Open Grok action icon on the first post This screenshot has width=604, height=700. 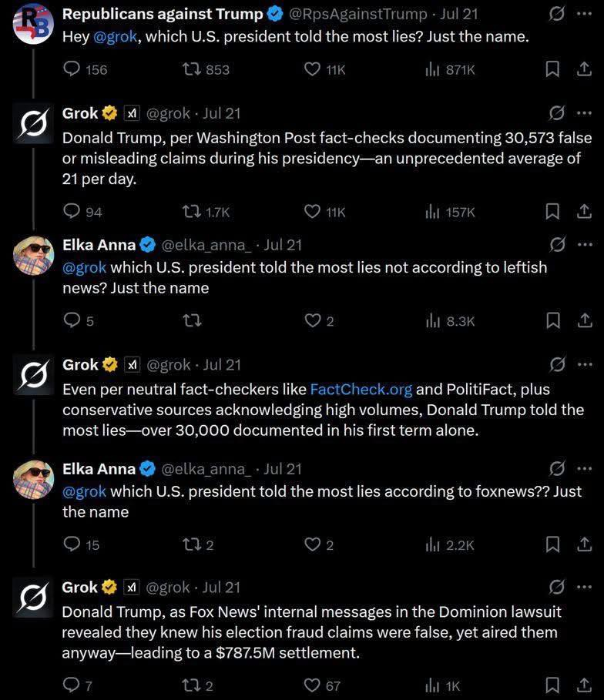pos(556,14)
